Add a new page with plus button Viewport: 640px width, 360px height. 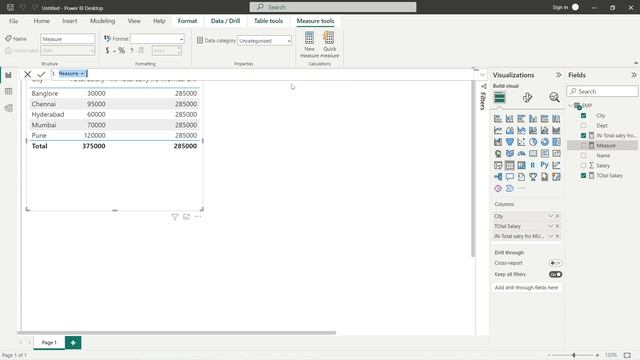tap(73, 342)
